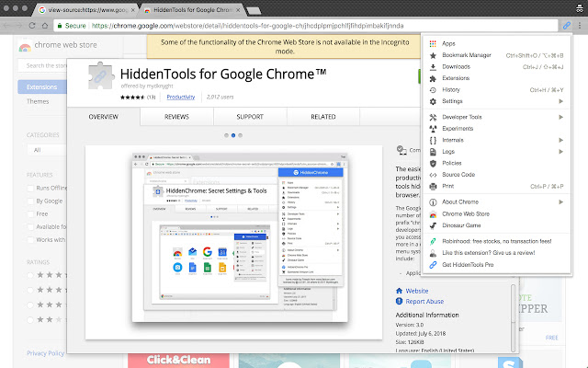Image resolution: width=588 pixels, height=368 pixels.
Task: Click the second carousel dot indicator
Action: point(233,134)
